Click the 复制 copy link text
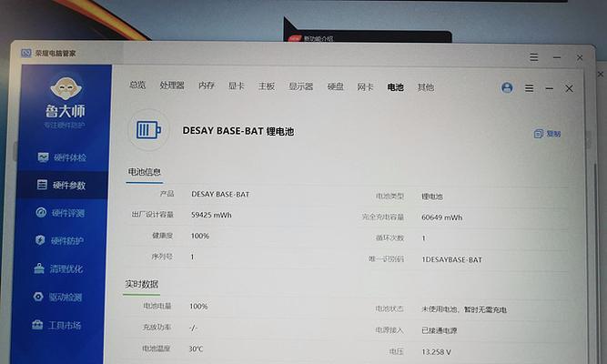 tap(553, 134)
